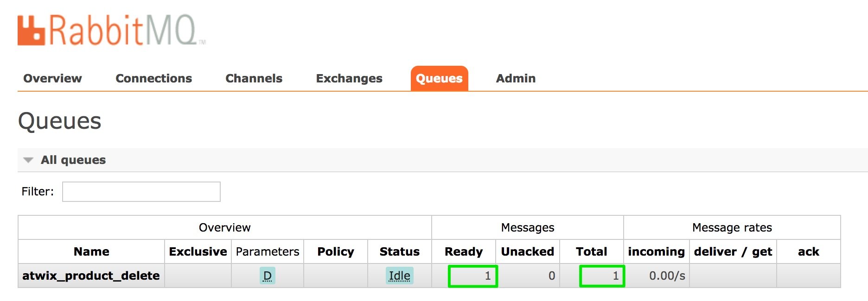Sort queues by deliver / get rate

tap(733, 251)
